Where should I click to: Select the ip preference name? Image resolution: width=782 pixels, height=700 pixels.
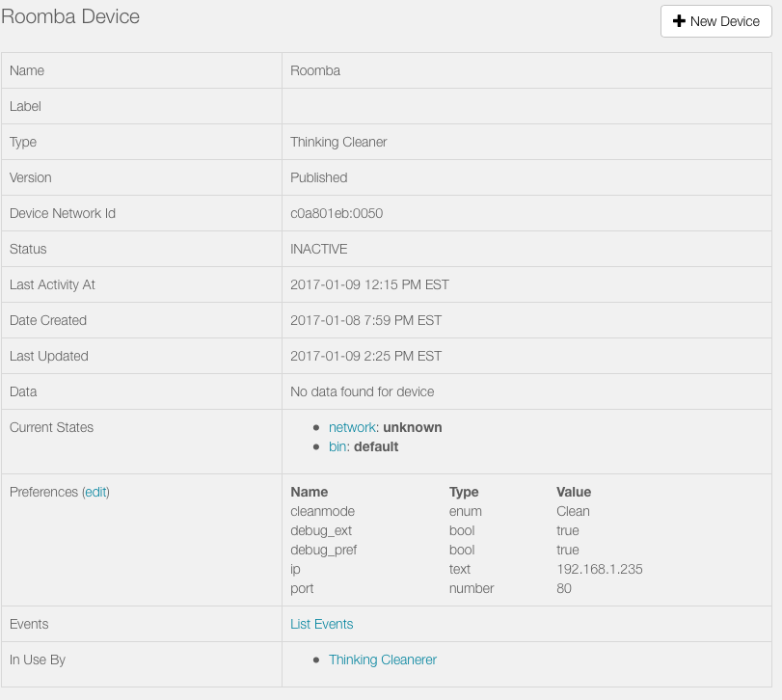tap(295, 570)
